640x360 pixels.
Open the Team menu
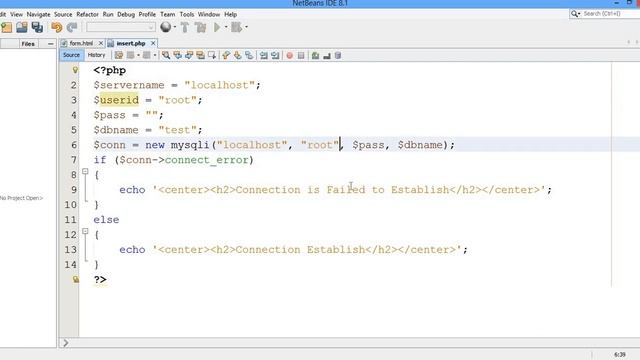click(x=167, y=14)
